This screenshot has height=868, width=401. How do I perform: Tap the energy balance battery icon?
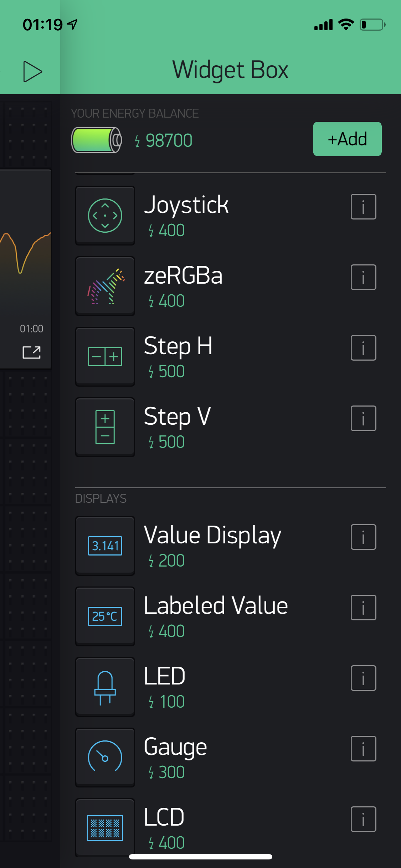point(97,140)
